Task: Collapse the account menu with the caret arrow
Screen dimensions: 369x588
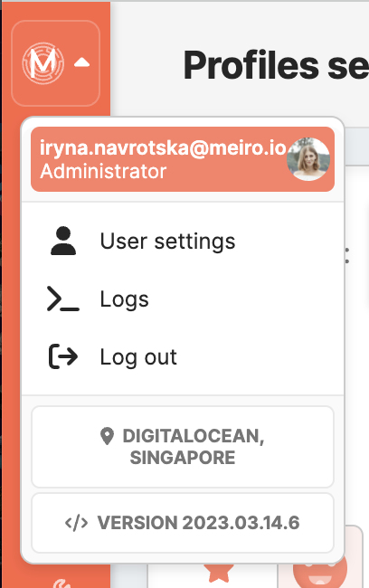Action: 81,62
